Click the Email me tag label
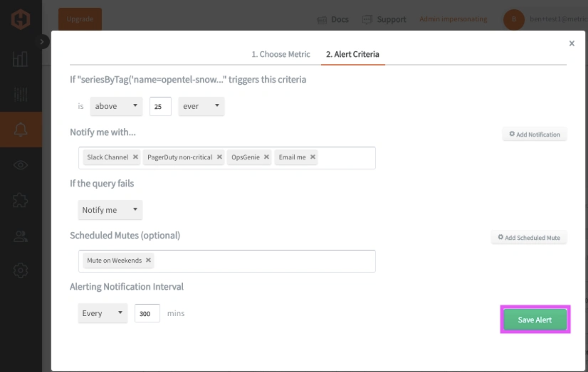Screen dimensions: 588x372 coord(292,157)
